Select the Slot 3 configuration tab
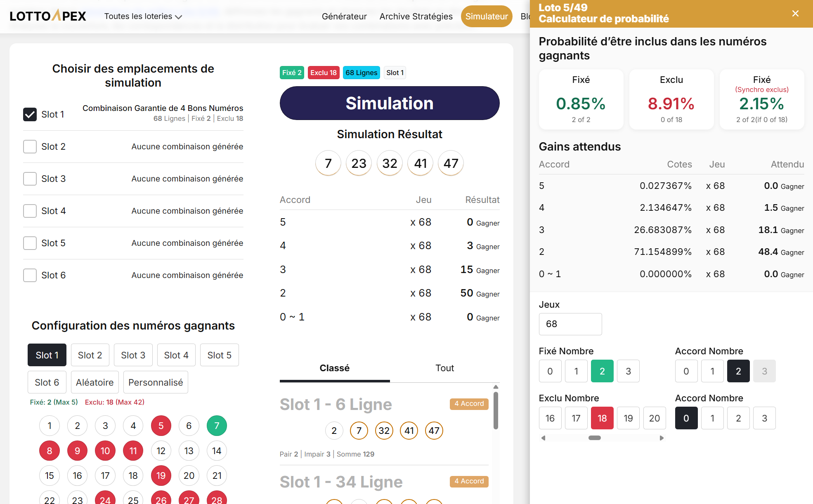Image resolution: width=813 pixels, height=504 pixels. click(133, 355)
